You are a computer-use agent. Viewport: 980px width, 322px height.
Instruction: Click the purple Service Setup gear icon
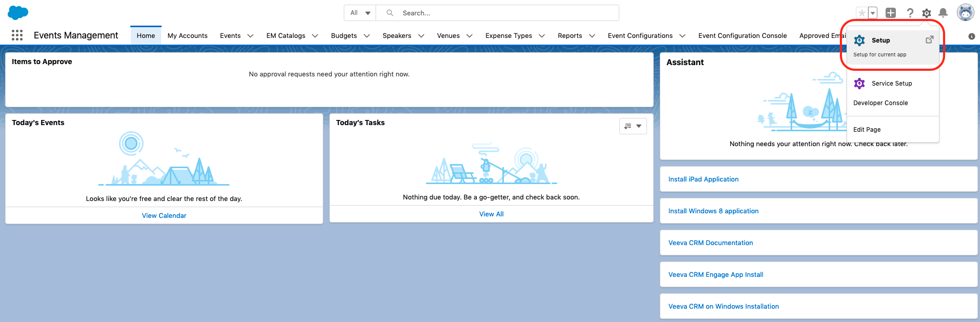859,83
